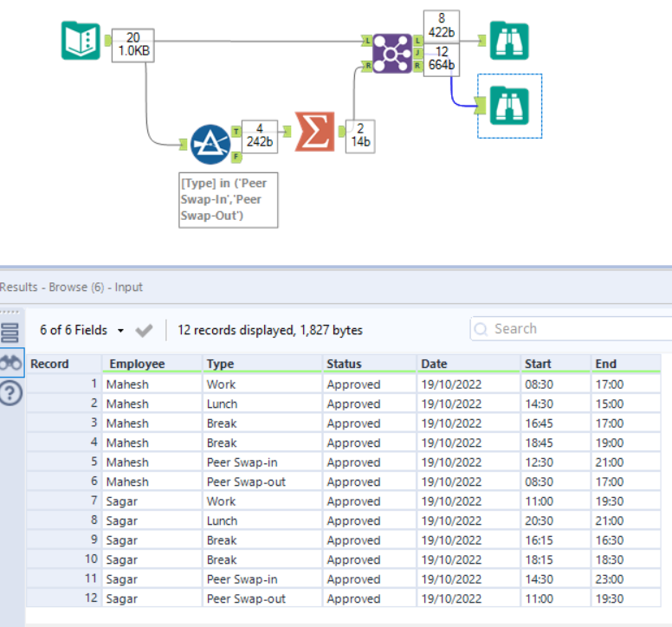Select the blue Filter tool
The image size is (672, 627).
coord(210,145)
